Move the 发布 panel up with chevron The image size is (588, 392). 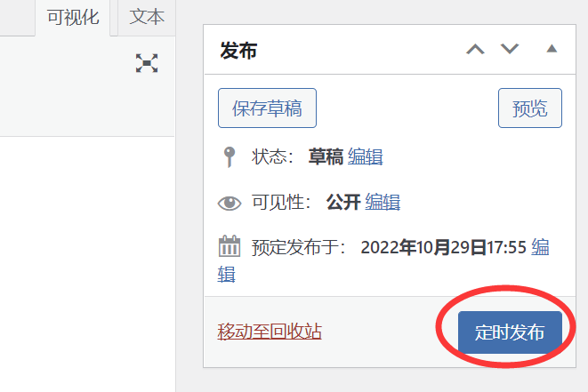click(475, 49)
